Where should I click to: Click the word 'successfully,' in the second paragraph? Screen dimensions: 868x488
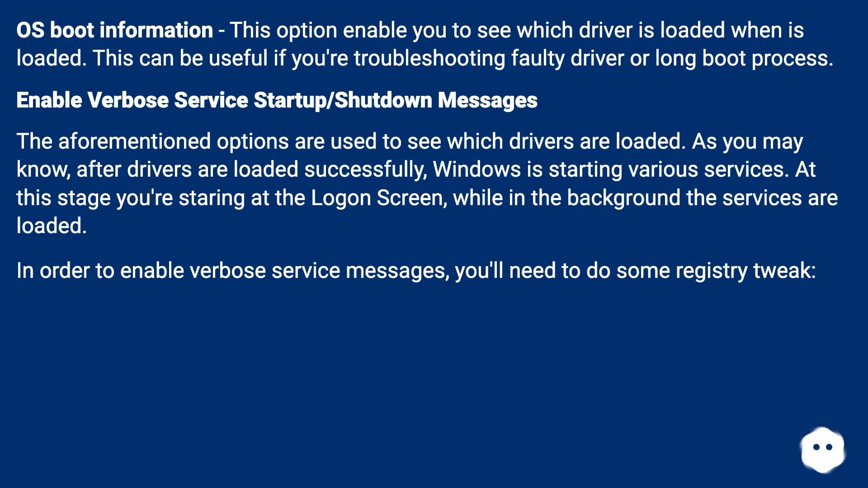(366, 169)
